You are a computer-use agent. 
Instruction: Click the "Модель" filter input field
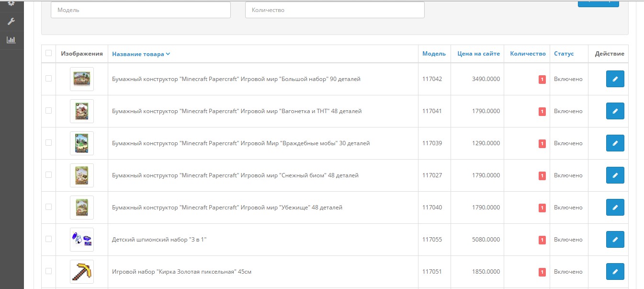pos(140,10)
